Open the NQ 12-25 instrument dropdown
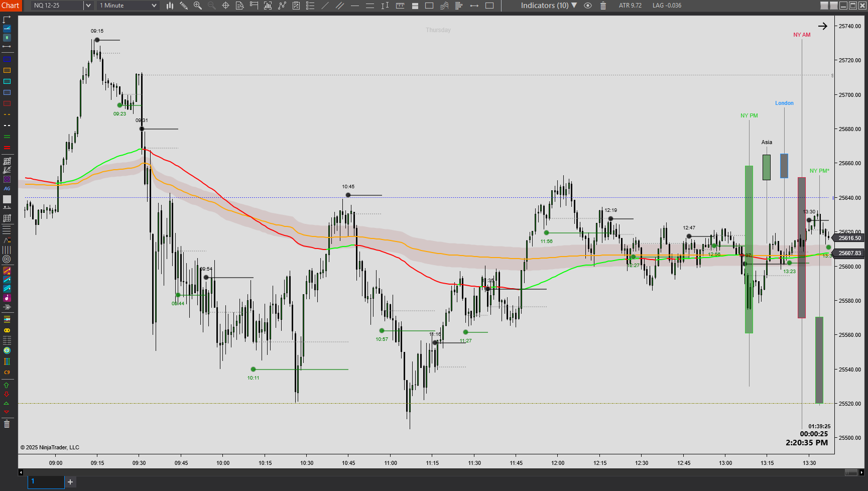Screen dimensions: 868x491 coord(88,6)
